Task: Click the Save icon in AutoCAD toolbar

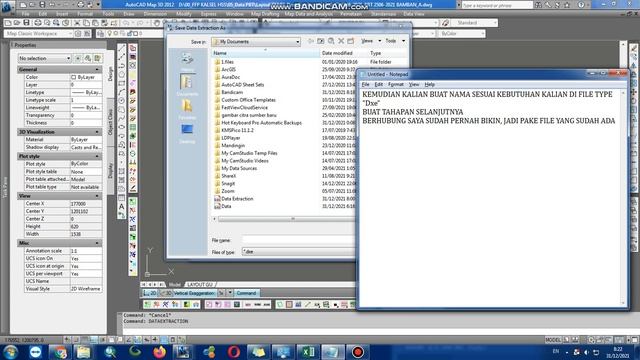Action: pyautogui.click(x=26, y=23)
